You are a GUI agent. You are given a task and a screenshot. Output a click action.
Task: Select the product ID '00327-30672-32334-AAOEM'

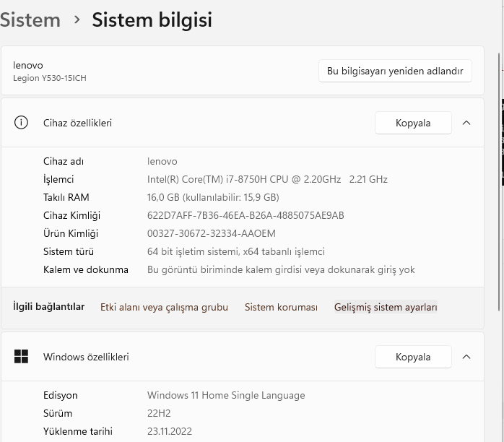212,233
